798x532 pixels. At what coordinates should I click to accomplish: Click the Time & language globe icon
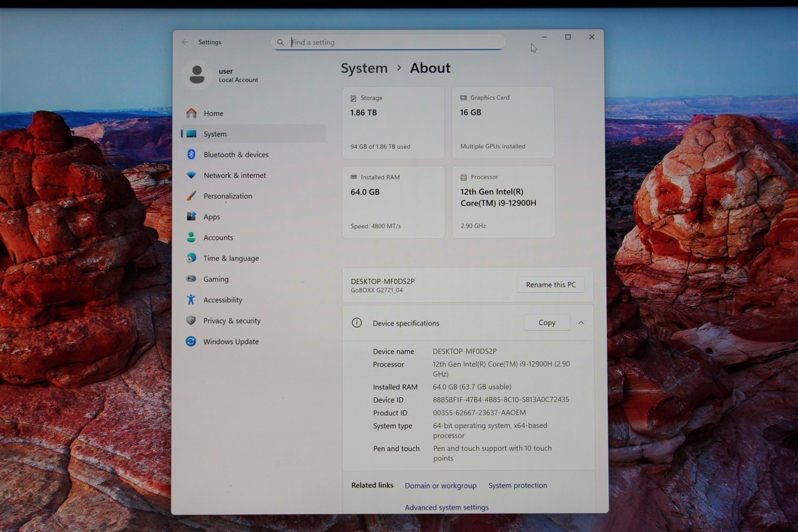pyautogui.click(x=191, y=258)
